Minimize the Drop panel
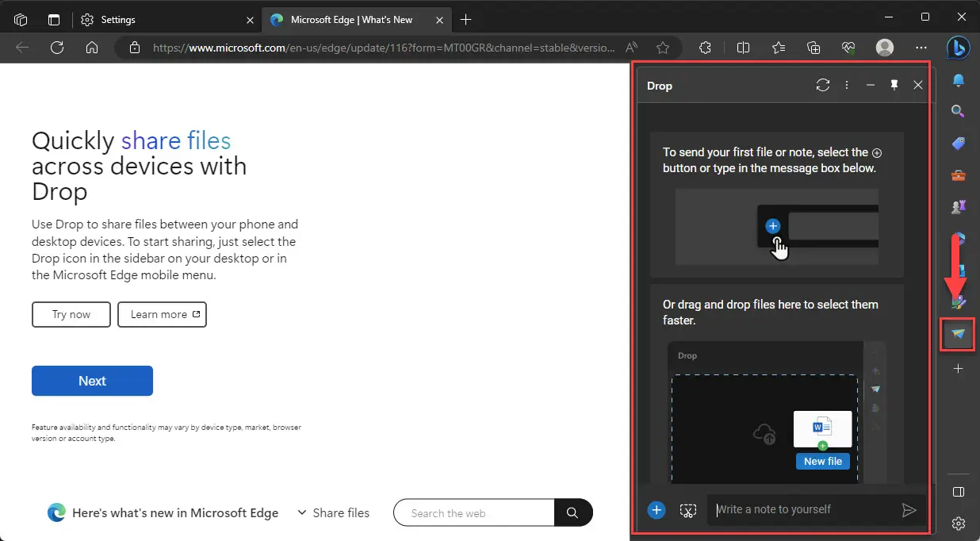The width and height of the screenshot is (980, 541). 871,85
